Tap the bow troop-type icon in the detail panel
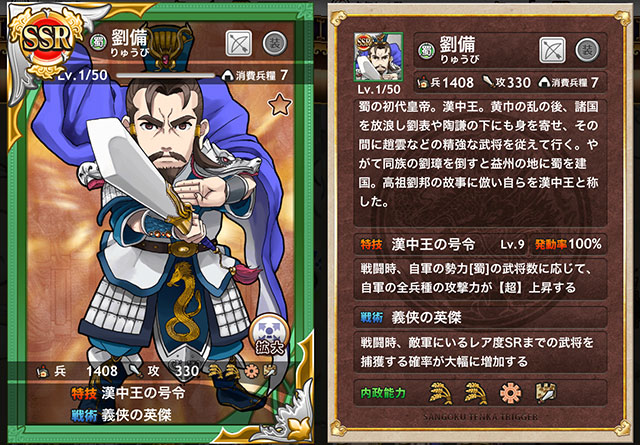Image resolution: width=640 pixels, height=445 pixels. click(552, 50)
